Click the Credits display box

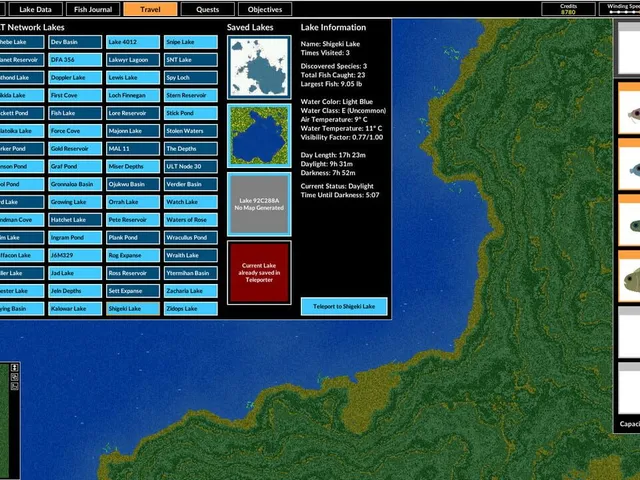[568, 9]
